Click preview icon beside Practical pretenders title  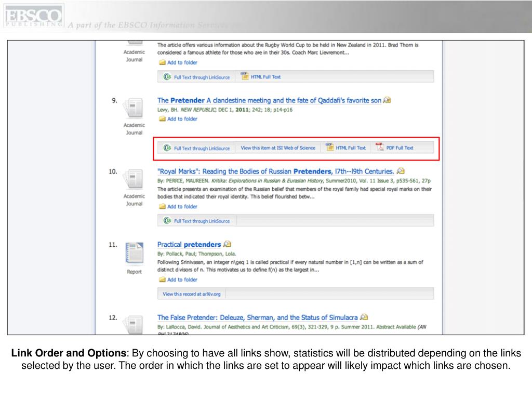[227, 244]
